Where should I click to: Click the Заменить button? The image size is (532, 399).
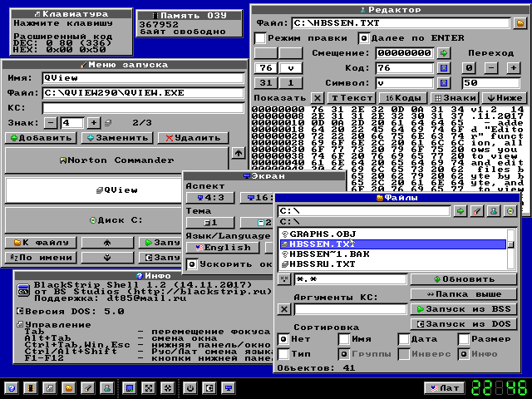117,138
